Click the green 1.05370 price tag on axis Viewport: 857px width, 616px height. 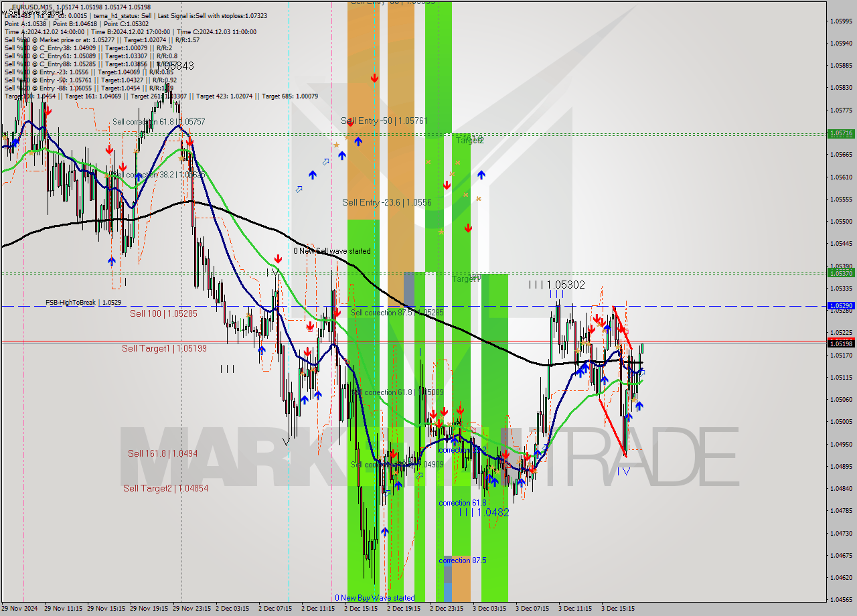[841, 273]
